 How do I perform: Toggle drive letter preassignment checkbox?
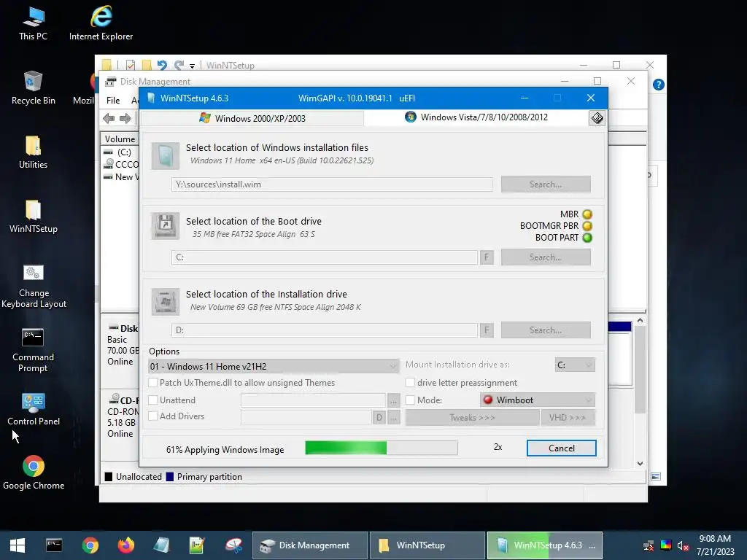410,382
